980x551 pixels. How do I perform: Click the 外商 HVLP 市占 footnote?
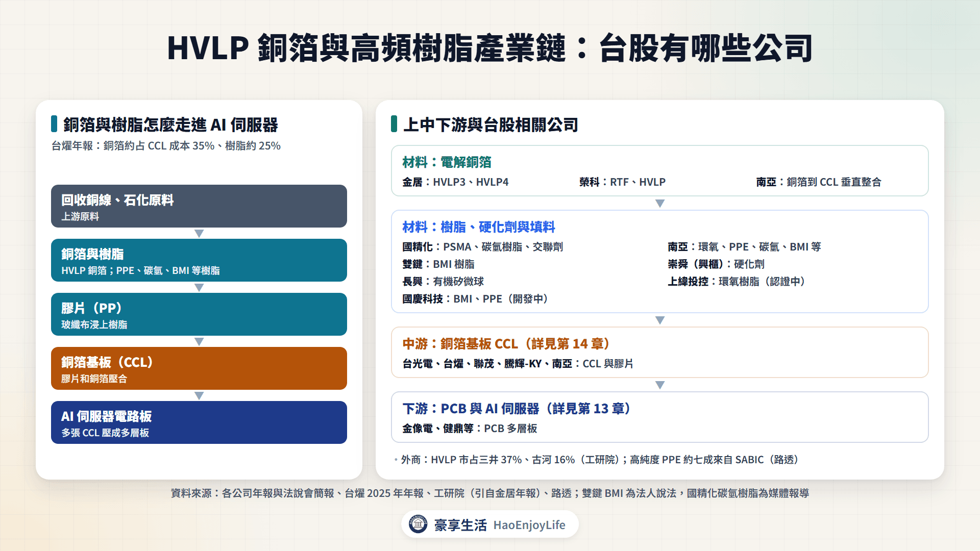599,460
